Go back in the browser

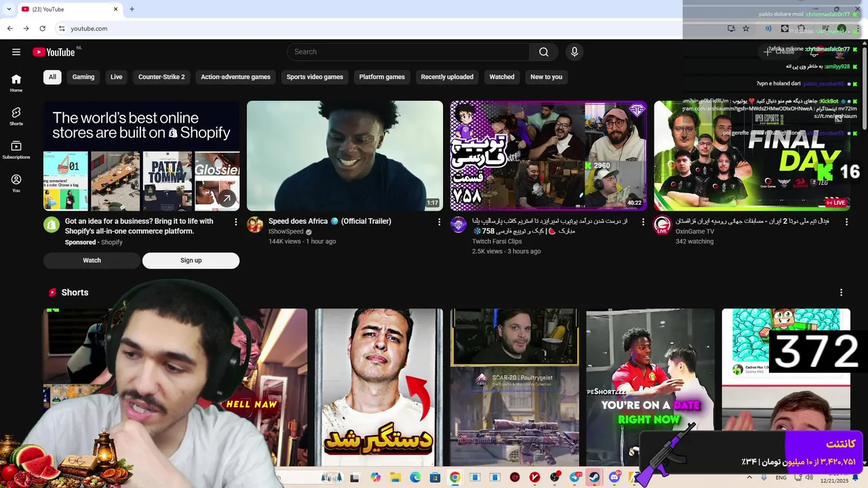point(9,28)
